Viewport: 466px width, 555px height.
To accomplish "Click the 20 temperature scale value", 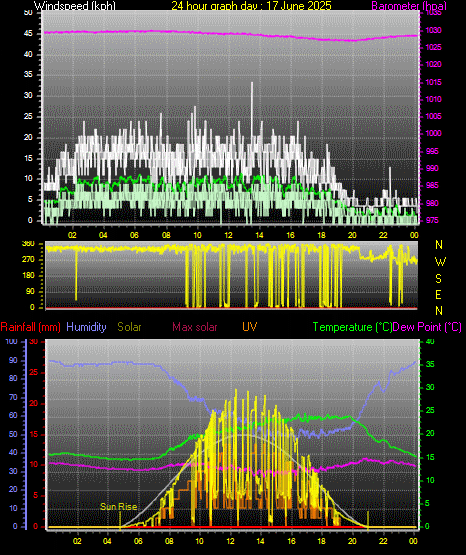I will 430,434.
